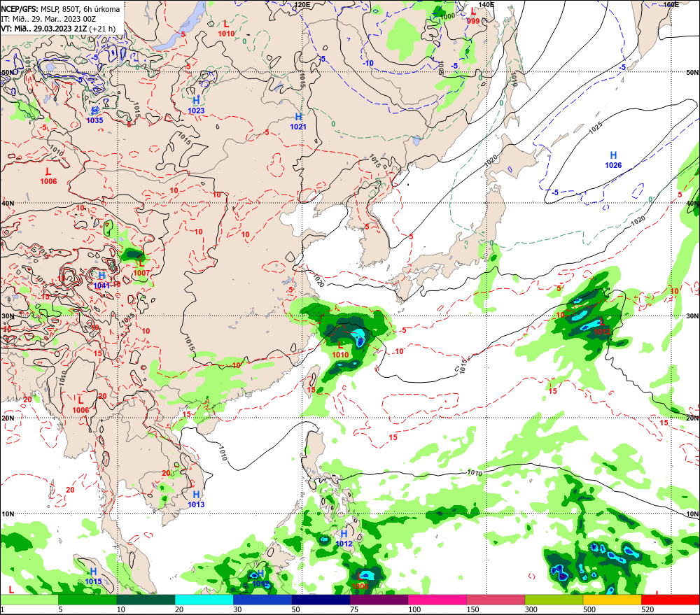Pick the navy 50–75 mm legend swatch
The height and width of the screenshot is (615, 700).
click(x=321, y=600)
